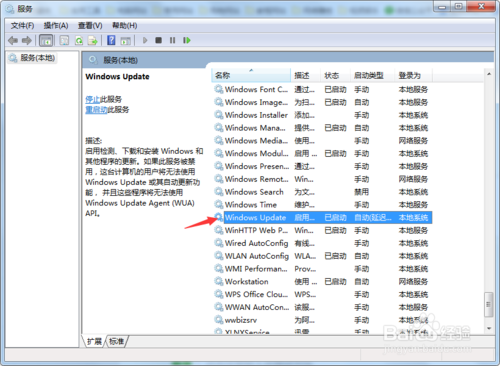Open the Help toolbar icon
This screenshot has width=500, height=366.
pos(111,40)
